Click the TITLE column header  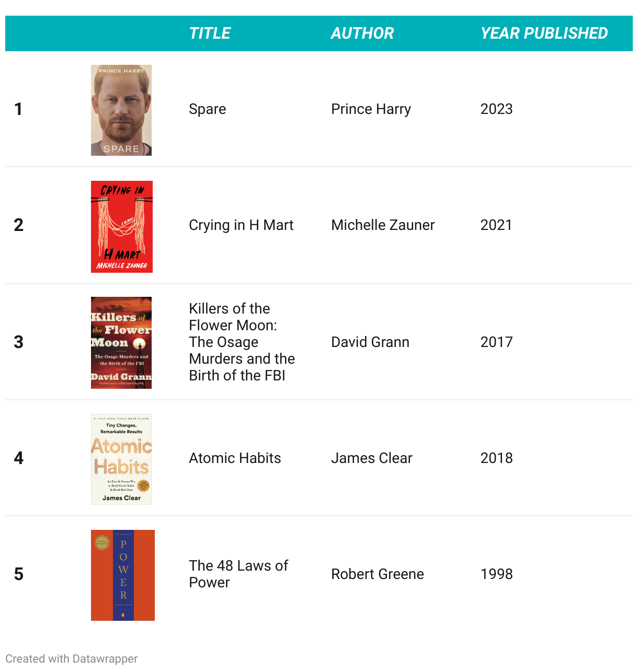(210, 33)
